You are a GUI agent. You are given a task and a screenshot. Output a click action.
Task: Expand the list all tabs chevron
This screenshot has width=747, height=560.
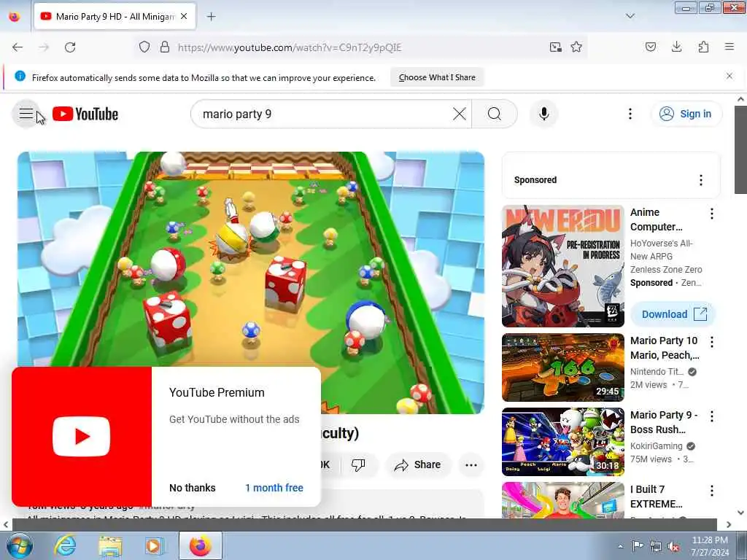(x=630, y=16)
